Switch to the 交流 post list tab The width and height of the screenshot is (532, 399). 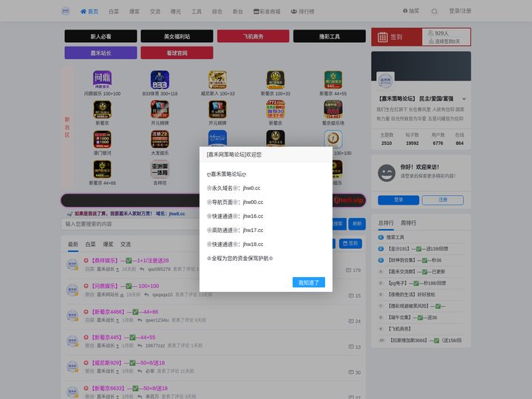click(x=126, y=245)
